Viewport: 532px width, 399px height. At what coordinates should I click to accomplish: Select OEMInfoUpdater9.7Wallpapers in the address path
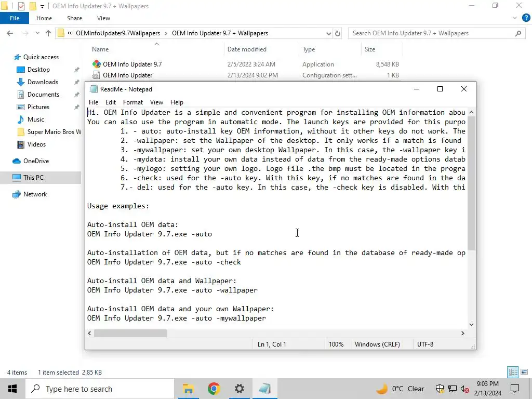click(118, 33)
